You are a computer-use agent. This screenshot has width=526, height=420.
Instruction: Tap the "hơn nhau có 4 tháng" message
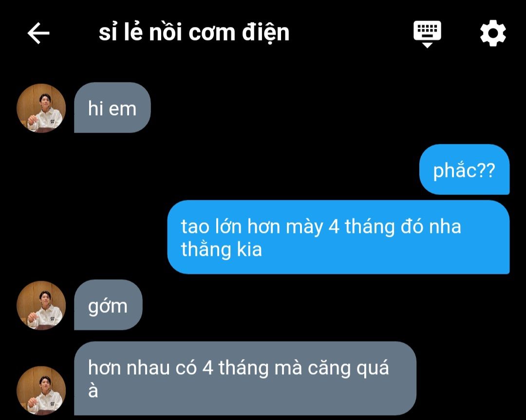[245, 379]
